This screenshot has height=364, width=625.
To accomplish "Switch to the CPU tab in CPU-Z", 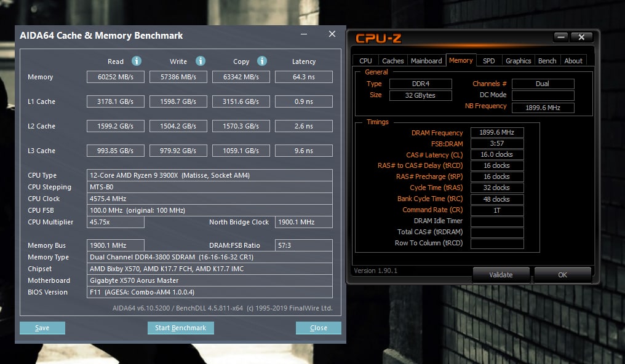I will [x=365, y=60].
